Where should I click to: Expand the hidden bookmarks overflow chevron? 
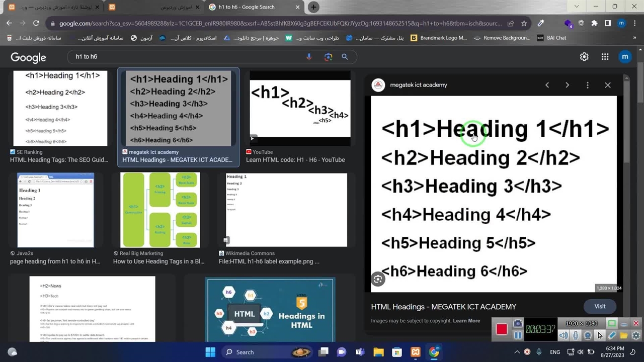pyautogui.click(x=634, y=38)
